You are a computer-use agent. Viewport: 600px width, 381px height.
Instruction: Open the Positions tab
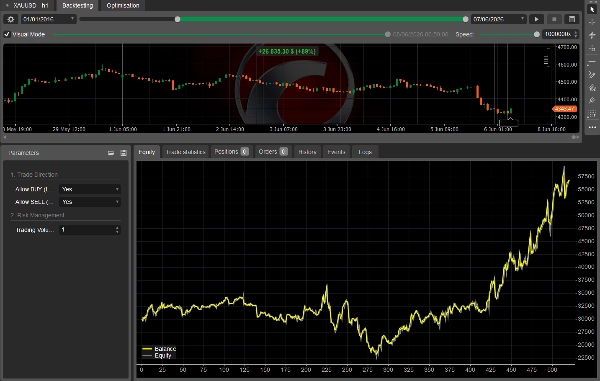coord(232,152)
